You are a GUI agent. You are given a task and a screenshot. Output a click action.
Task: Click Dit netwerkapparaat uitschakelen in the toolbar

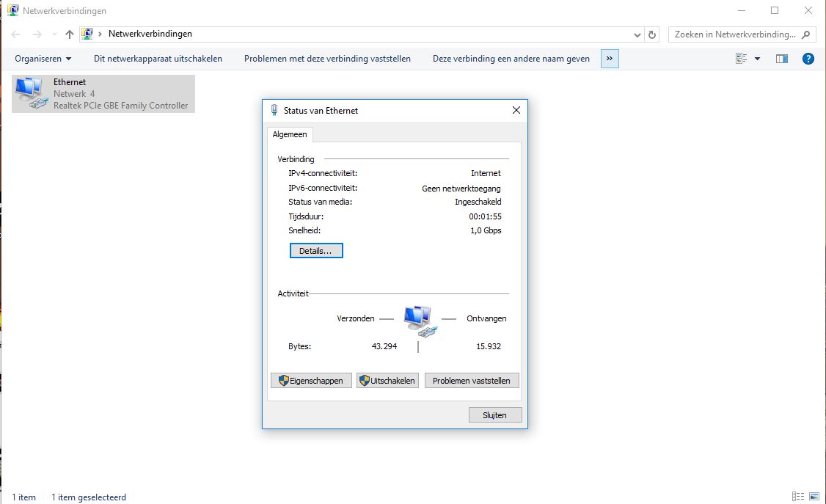point(158,59)
